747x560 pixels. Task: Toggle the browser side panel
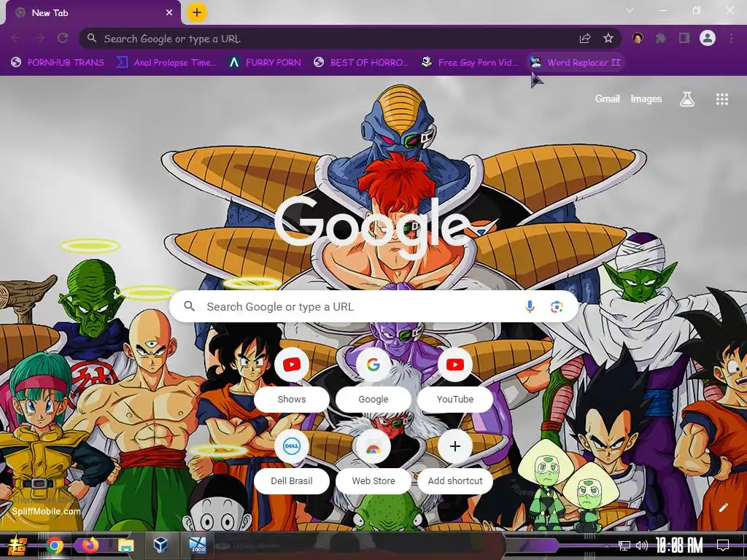[x=684, y=38]
